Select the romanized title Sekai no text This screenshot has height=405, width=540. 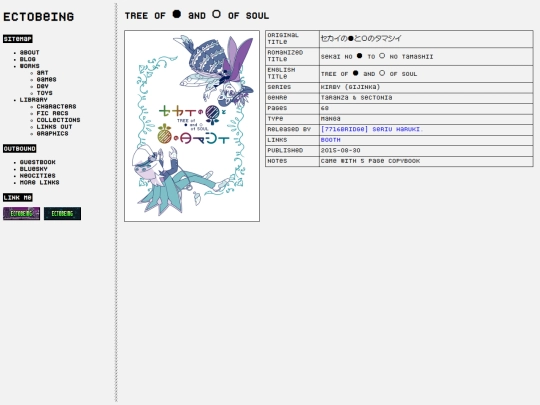(x=377, y=56)
